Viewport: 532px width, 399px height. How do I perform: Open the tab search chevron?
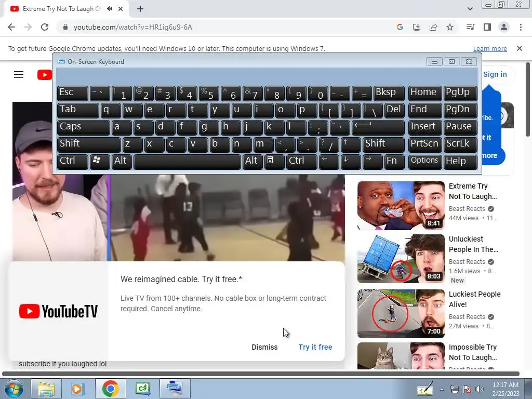click(x=470, y=9)
